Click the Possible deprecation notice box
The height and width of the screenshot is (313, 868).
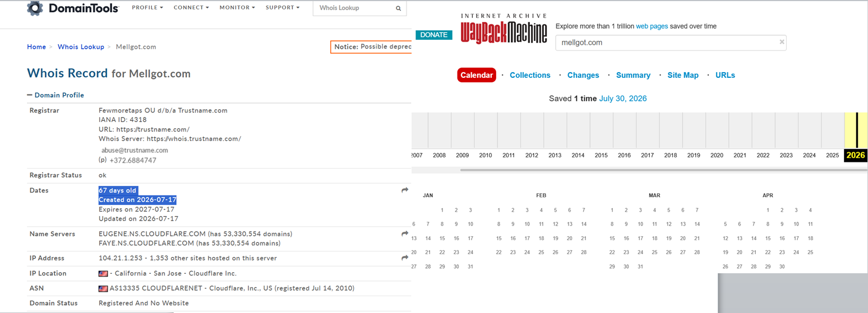click(x=371, y=47)
